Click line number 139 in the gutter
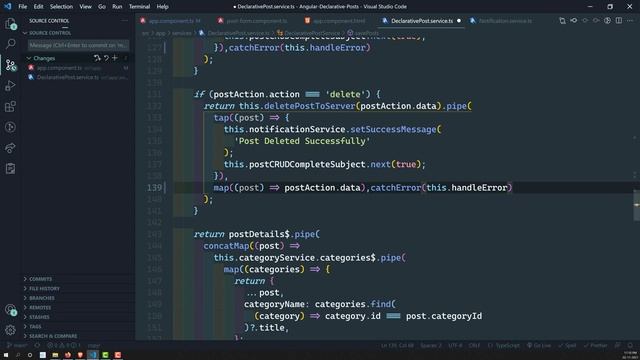The width and height of the screenshot is (640, 360). pos(154,188)
